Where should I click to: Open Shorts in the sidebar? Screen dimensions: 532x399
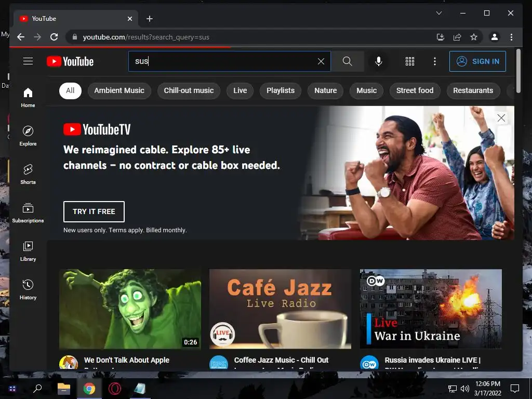[x=28, y=175]
